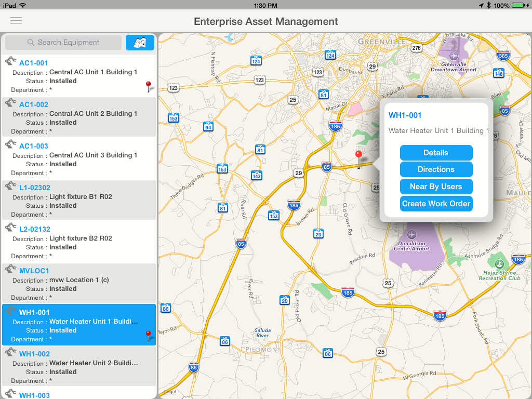The height and width of the screenshot is (399, 532).
Task: Toggle the map view button
Action: [x=140, y=43]
